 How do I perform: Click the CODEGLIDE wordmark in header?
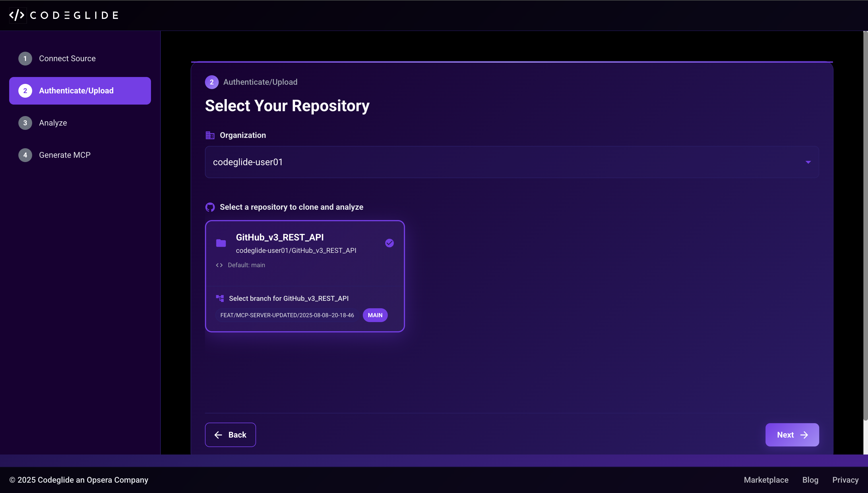[x=74, y=15]
